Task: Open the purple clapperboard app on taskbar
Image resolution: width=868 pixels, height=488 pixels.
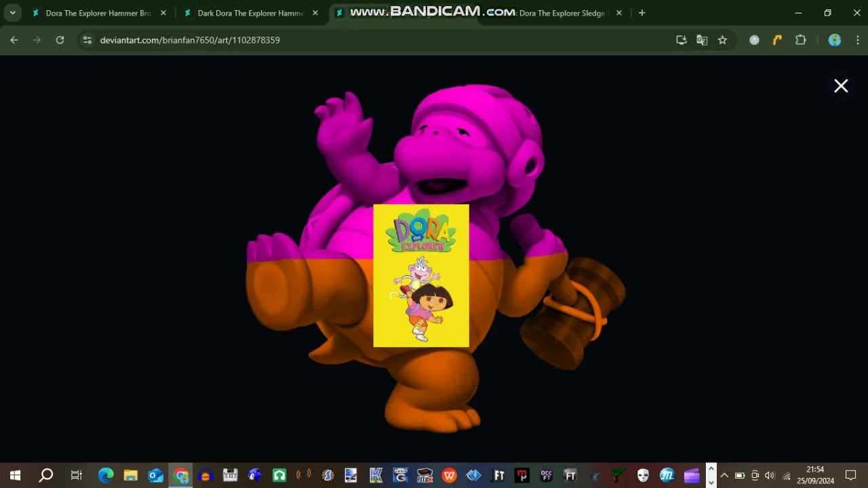Action: pos(691,475)
